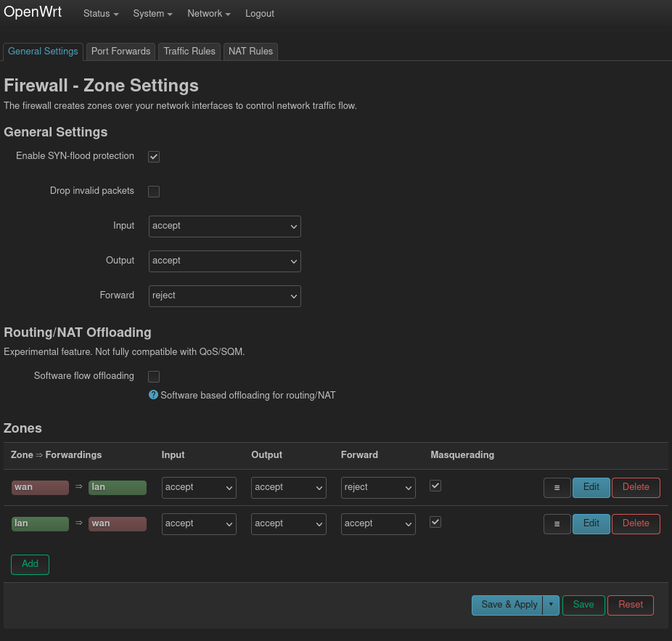Click the drag handle icon in wan zone row
The height and width of the screenshot is (641, 672).
click(557, 488)
